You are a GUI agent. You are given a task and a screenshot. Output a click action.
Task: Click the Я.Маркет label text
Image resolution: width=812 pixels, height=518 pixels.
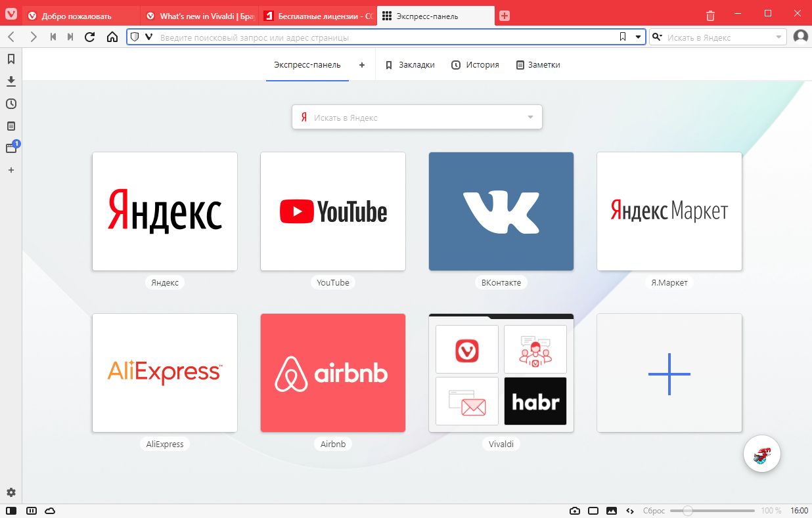coord(669,282)
